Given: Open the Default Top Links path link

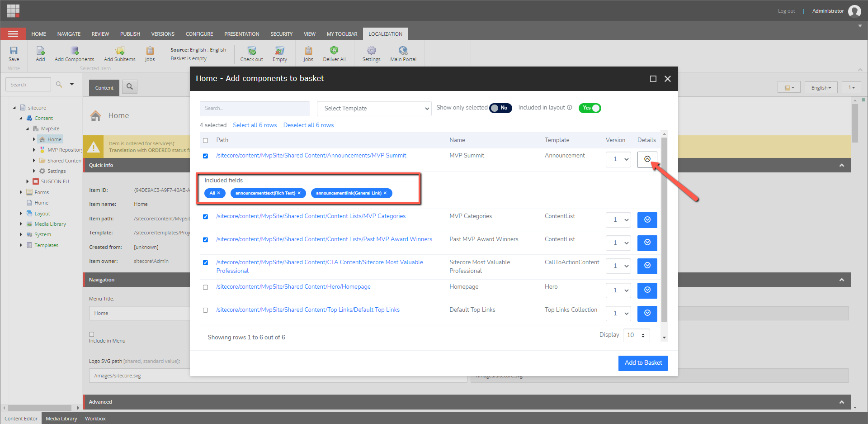Looking at the screenshot, I should coord(308,310).
